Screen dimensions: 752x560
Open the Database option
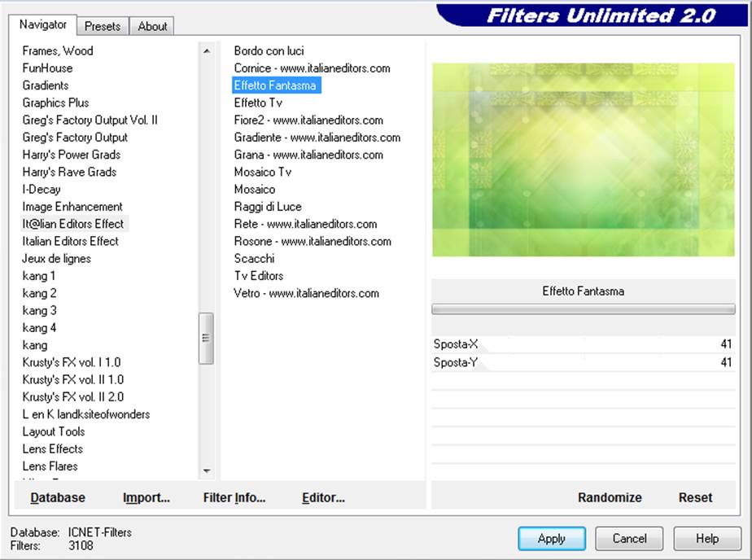58,497
